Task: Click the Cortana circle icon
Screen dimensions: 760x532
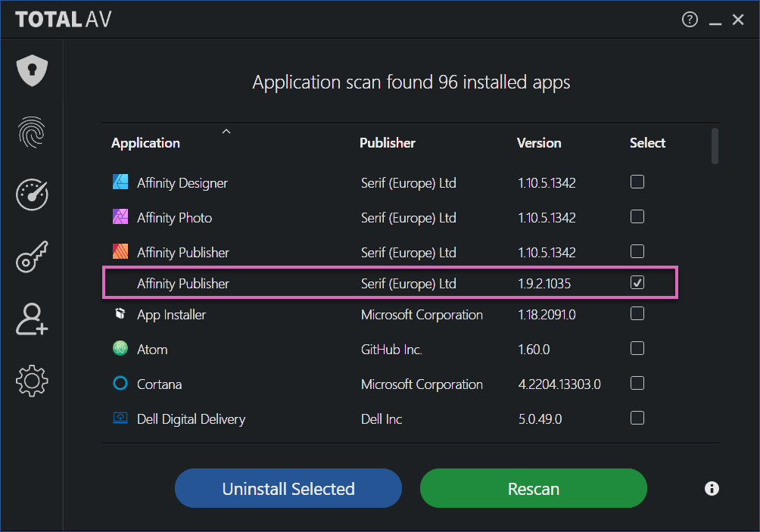Action: pyautogui.click(x=120, y=383)
